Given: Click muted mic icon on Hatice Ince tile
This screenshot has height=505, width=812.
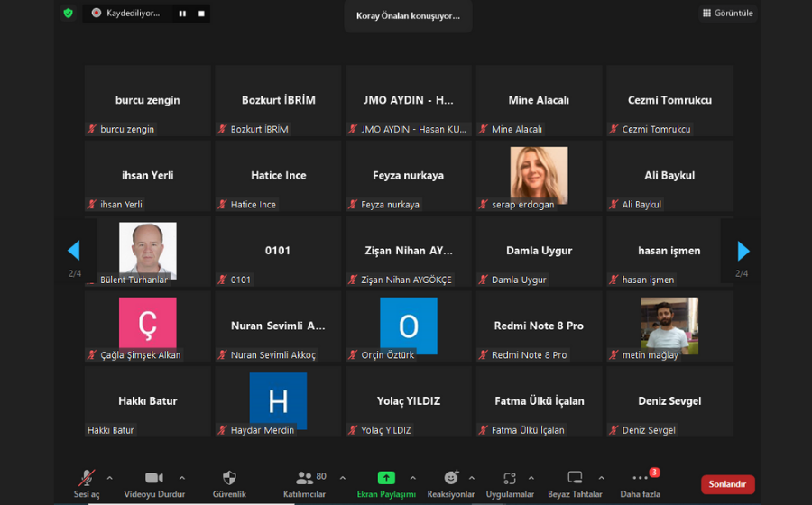Looking at the screenshot, I should (222, 205).
